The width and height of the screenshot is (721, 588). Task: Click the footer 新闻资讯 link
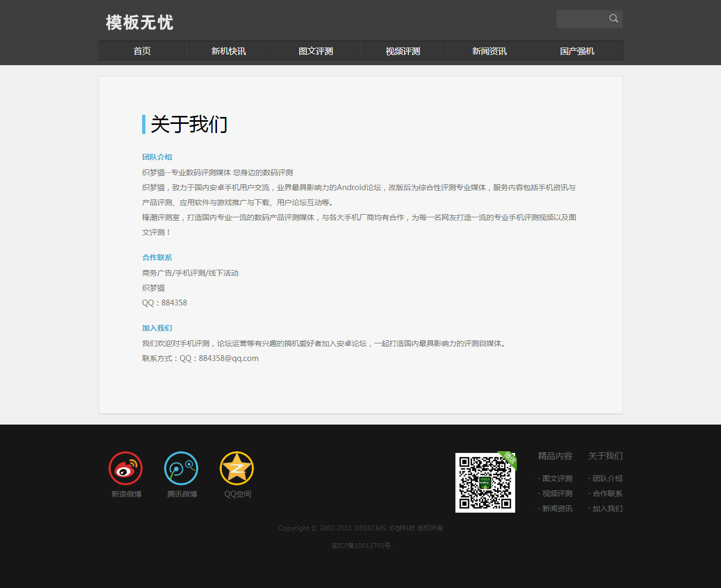557,508
